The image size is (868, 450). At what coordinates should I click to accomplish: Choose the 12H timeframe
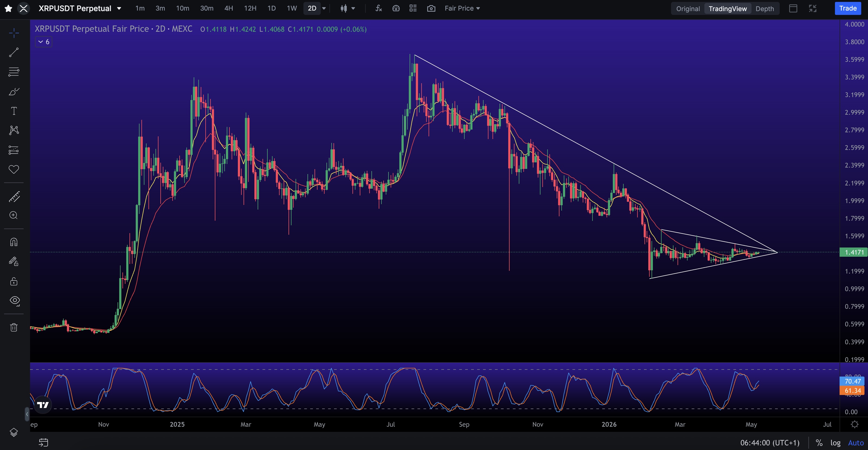(x=250, y=8)
